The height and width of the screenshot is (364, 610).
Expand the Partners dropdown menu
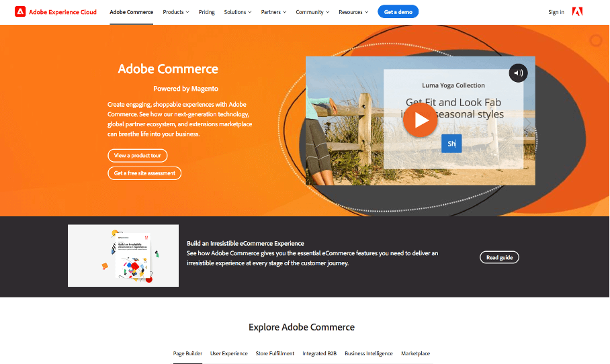pos(273,12)
